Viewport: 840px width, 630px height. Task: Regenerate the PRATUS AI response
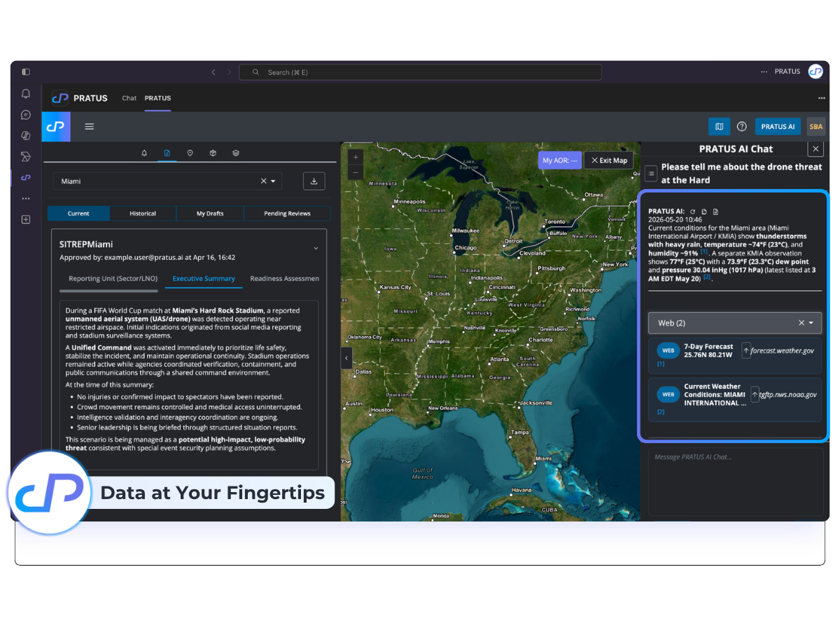pyautogui.click(x=693, y=211)
